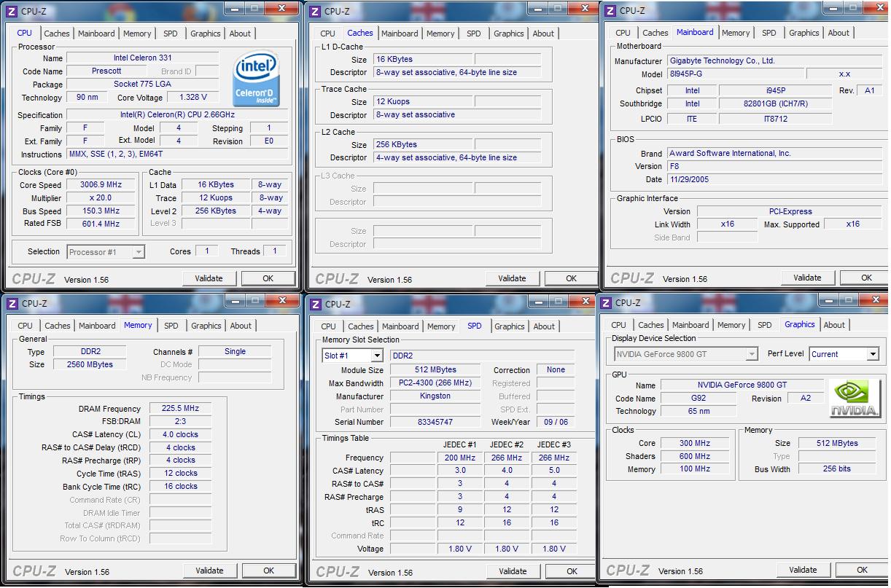
Task: Click the GPU Technology value '65 nm'
Action: pyautogui.click(x=699, y=411)
